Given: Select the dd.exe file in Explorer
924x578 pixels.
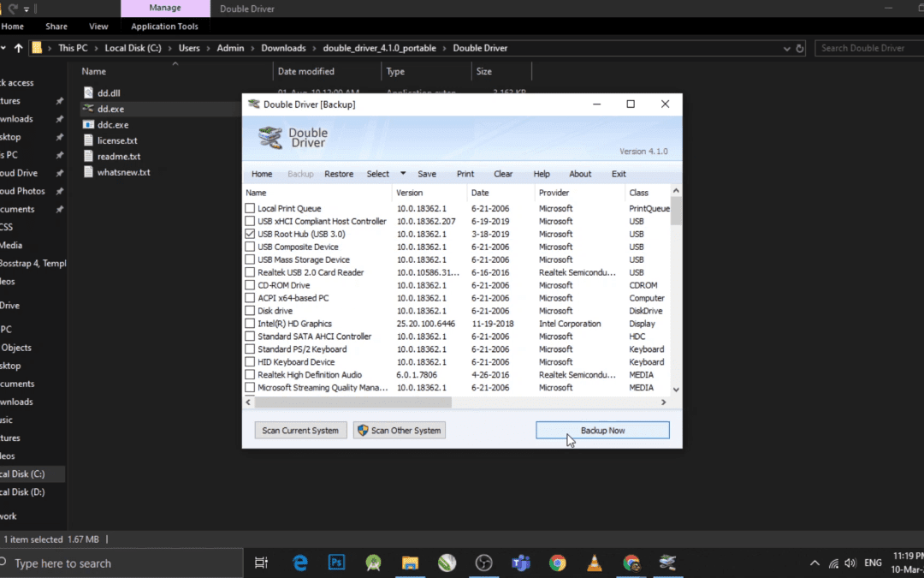Looking at the screenshot, I should coord(110,109).
